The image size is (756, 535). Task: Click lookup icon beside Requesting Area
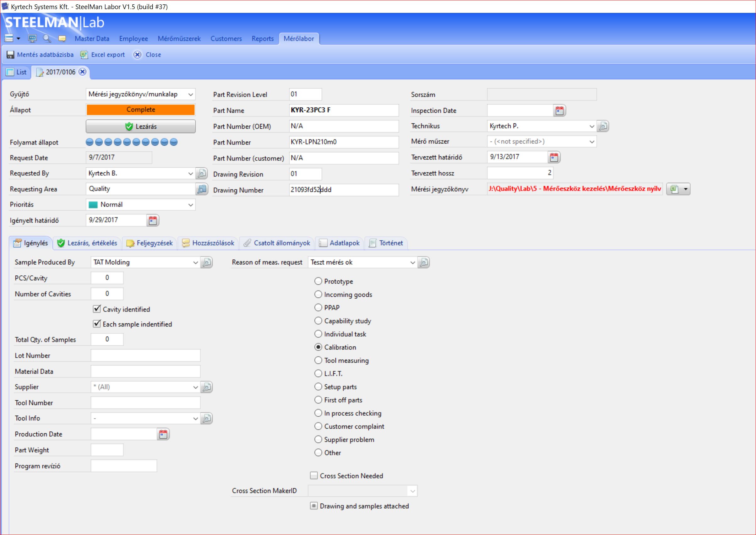(x=201, y=189)
